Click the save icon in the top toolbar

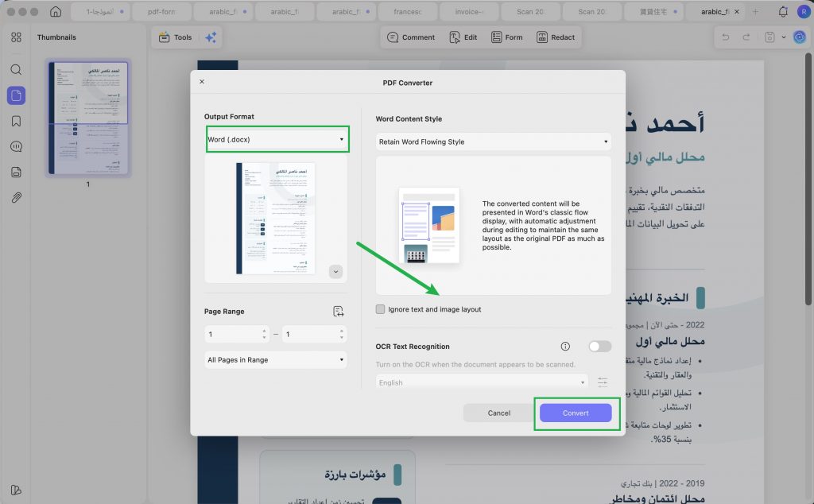click(x=769, y=37)
